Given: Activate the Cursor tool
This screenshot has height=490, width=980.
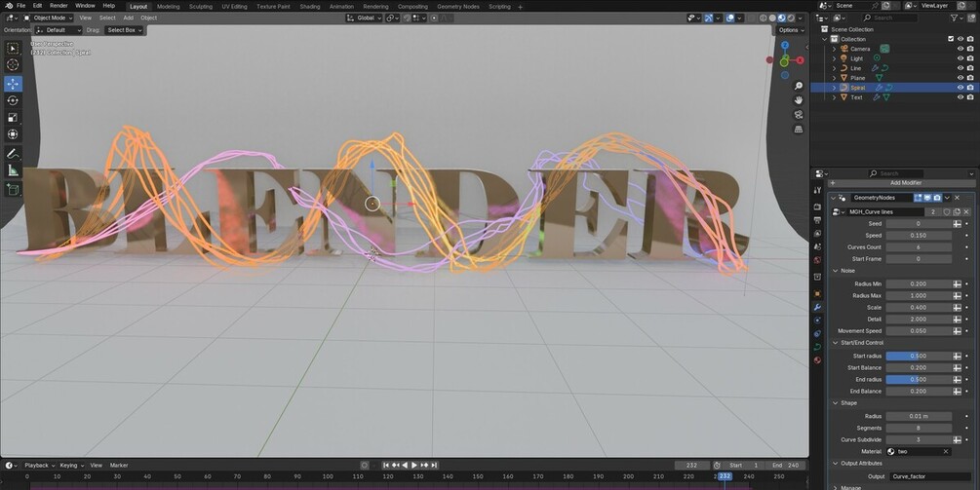Looking at the screenshot, I should 13,65.
